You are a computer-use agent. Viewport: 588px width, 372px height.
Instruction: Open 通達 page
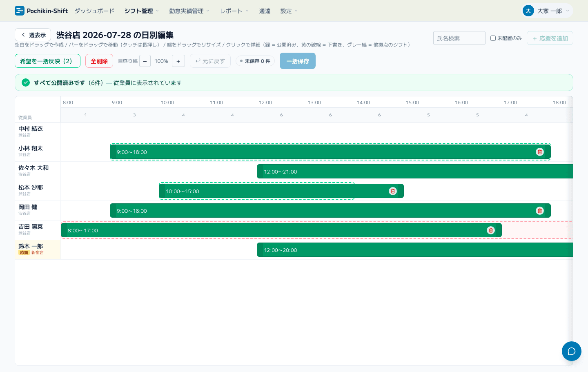pyautogui.click(x=265, y=11)
